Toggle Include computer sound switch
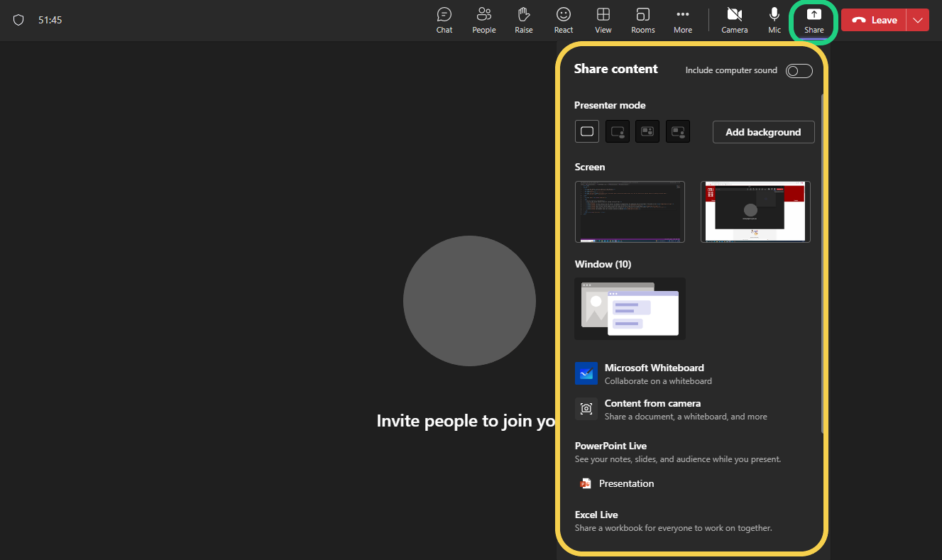The image size is (942, 560). click(799, 70)
